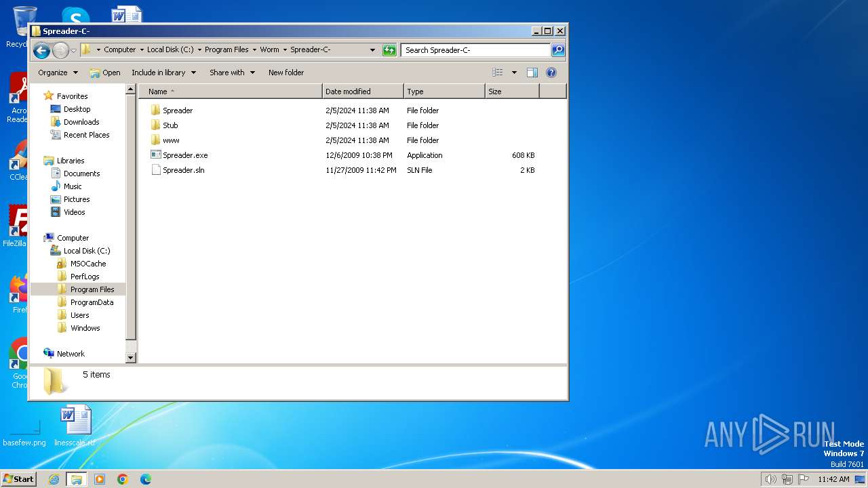The height and width of the screenshot is (488, 868).
Task: Open Include in library menu
Action: pyautogui.click(x=163, y=73)
